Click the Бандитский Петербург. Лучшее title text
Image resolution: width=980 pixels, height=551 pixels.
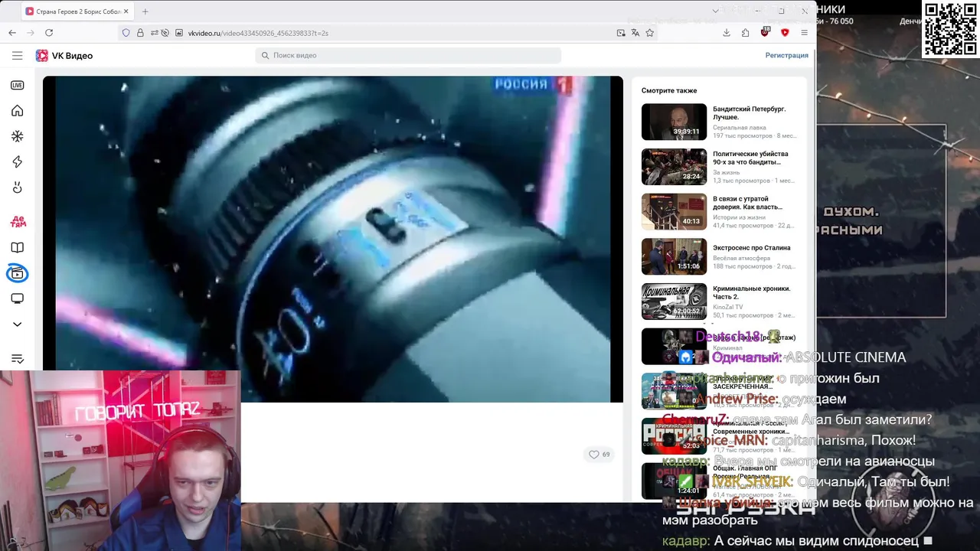[749, 113]
